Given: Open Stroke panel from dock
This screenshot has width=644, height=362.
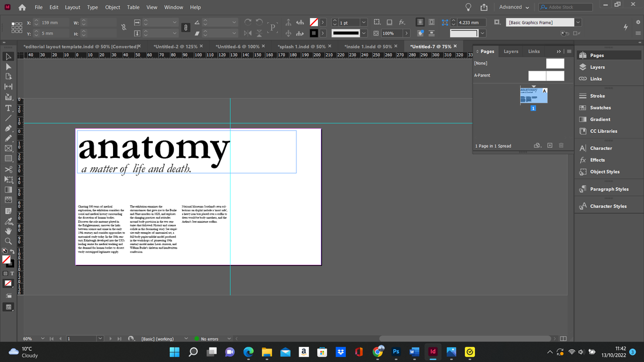Looking at the screenshot, I should tap(597, 96).
